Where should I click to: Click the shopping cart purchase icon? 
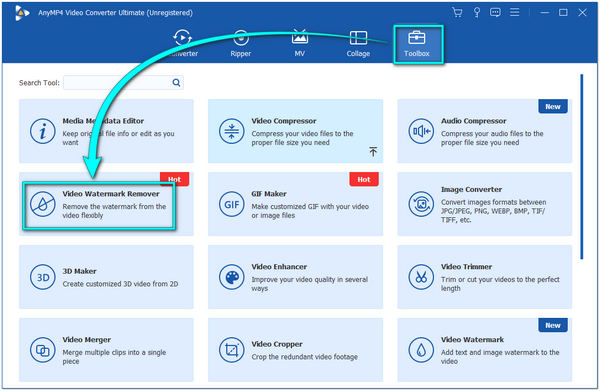pyautogui.click(x=457, y=12)
